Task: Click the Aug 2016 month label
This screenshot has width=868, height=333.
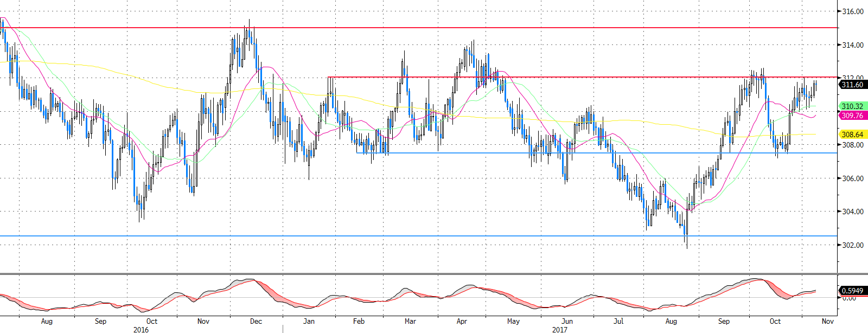Action: point(47,321)
